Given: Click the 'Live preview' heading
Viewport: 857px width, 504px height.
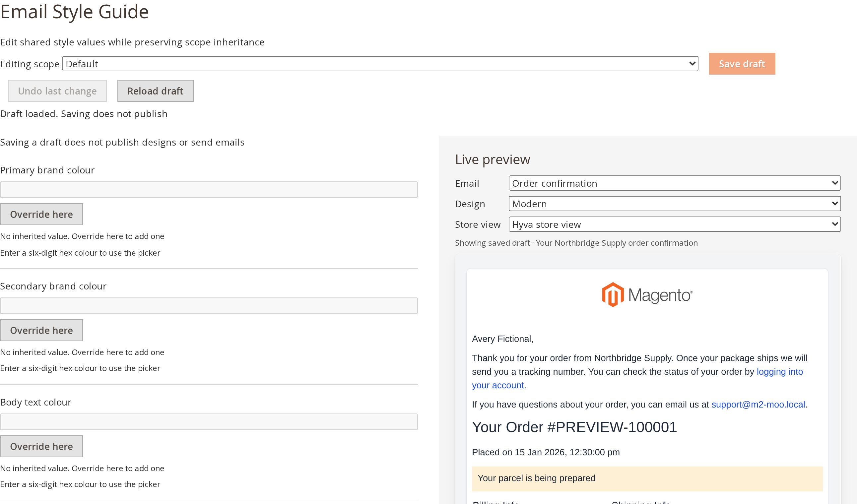Looking at the screenshot, I should pyautogui.click(x=493, y=159).
